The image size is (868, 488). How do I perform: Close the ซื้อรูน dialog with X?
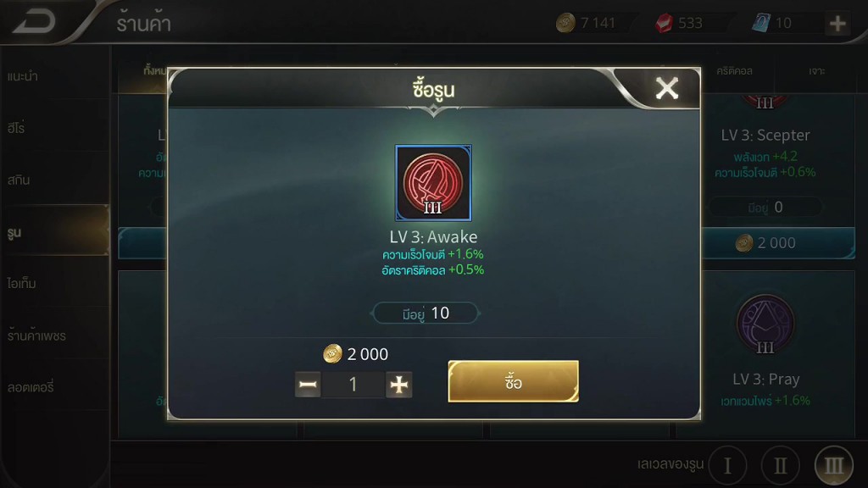point(666,88)
